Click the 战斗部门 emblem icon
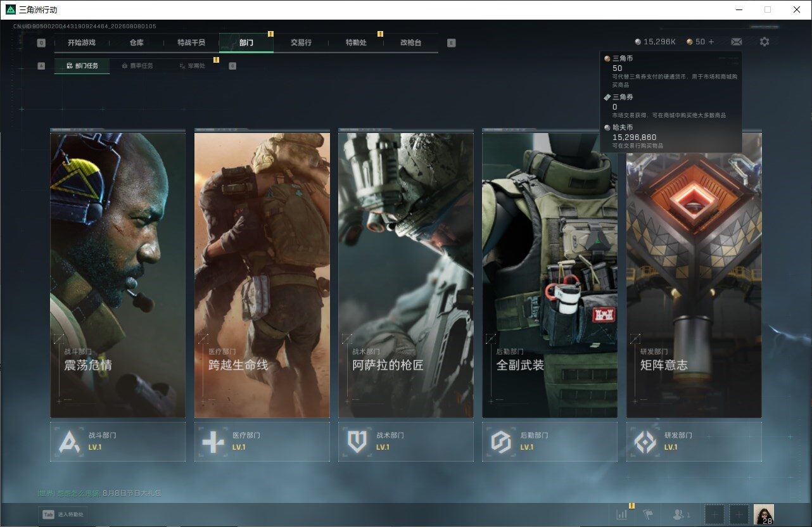 (x=70, y=441)
